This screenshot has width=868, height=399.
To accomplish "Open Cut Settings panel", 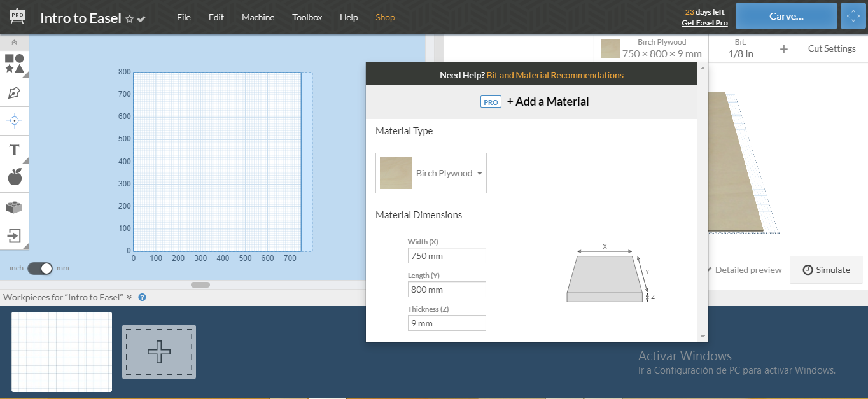I will click(832, 48).
